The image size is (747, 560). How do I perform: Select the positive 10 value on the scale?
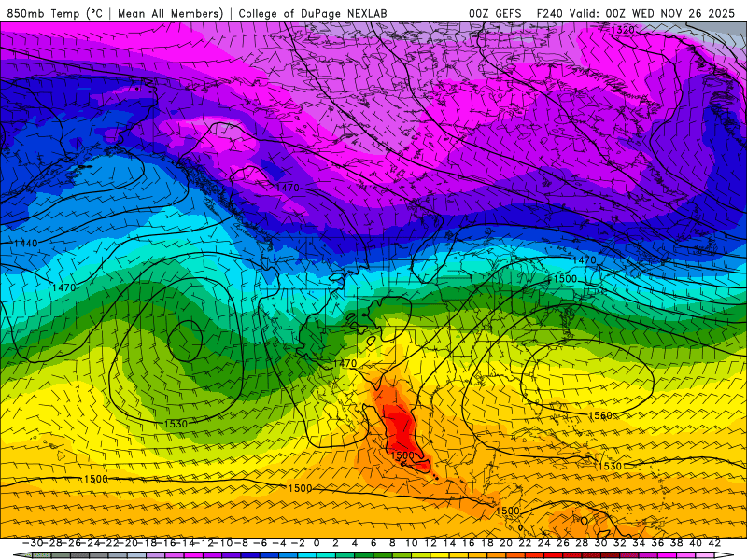(411, 543)
